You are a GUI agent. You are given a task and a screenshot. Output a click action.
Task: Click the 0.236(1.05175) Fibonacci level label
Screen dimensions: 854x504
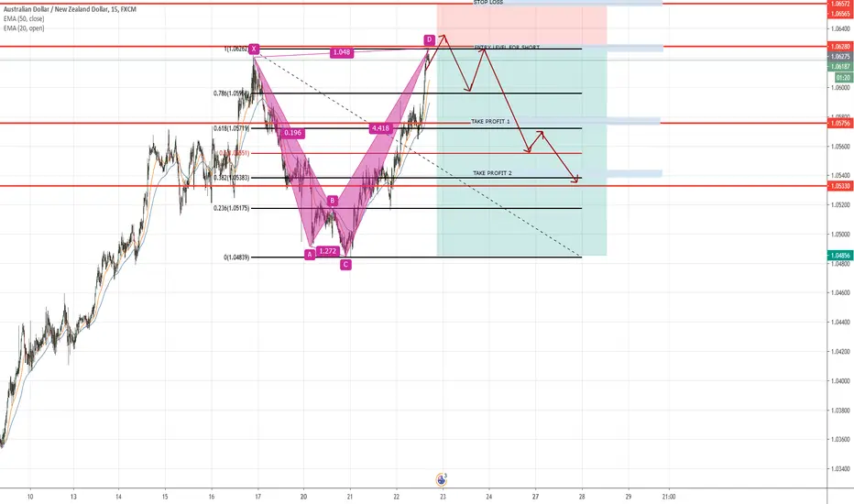231,208
